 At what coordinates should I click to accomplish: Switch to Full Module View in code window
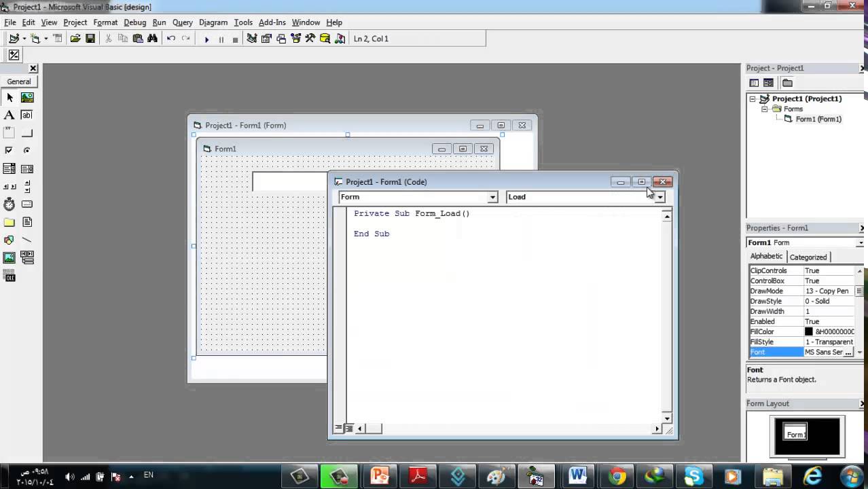pyautogui.click(x=348, y=429)
